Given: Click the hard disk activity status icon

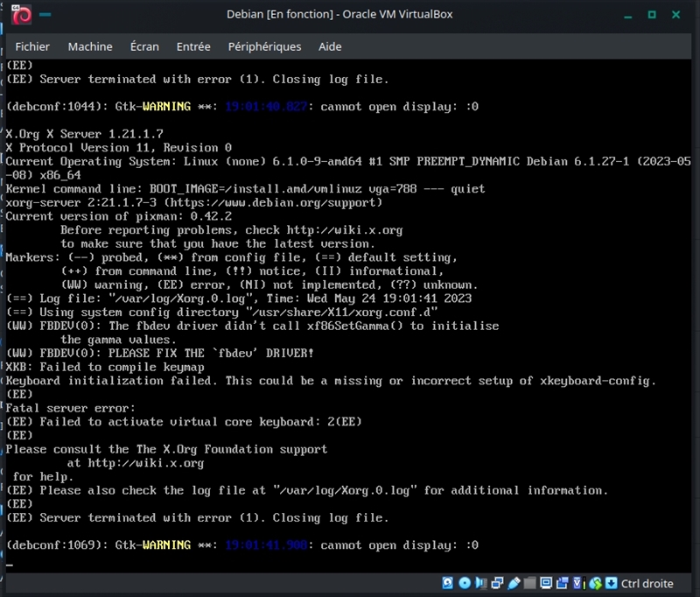Looking at the screenshot, I should click(448, 583).
